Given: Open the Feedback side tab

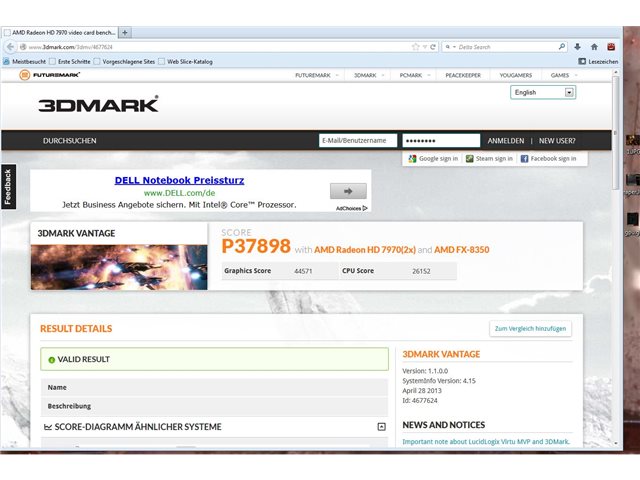Looking at the screenshot, I should click(8, 187).
